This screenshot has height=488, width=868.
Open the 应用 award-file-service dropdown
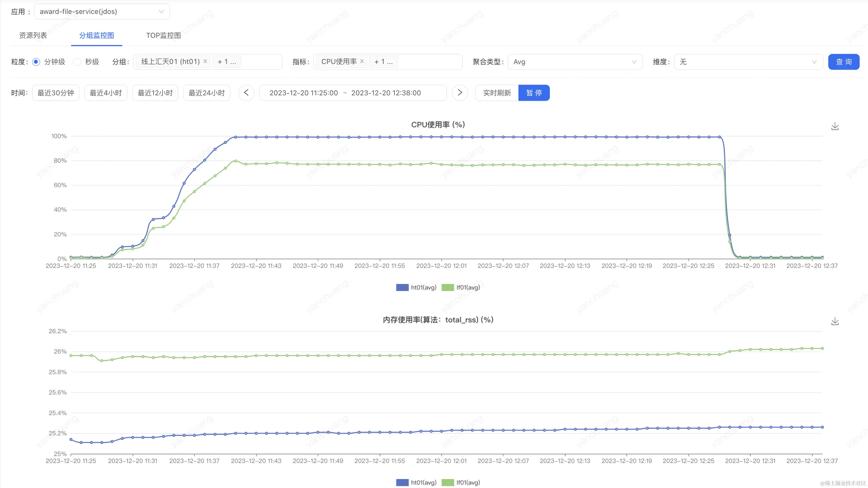point(102,12)
